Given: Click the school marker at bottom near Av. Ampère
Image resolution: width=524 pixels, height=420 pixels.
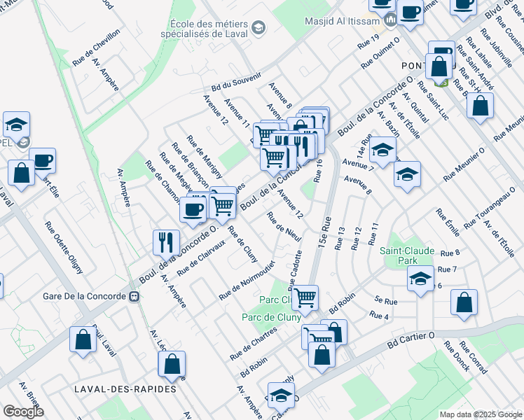Looking at the screenshot, I should click(x=281, y=395).
